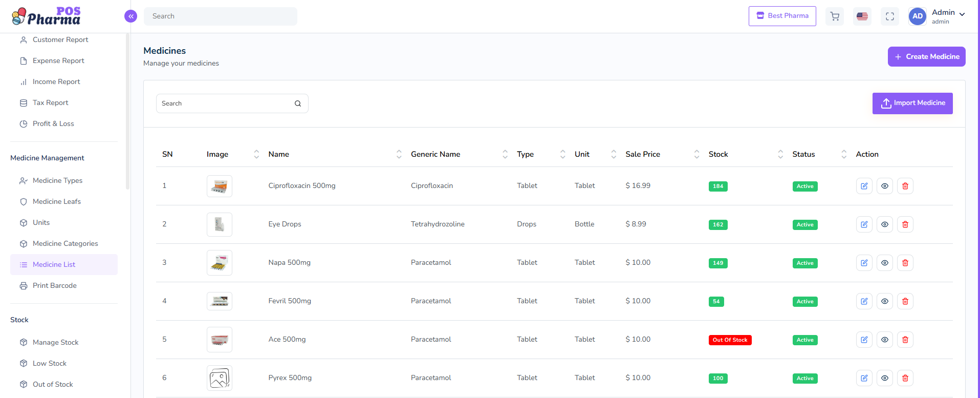Image resolution: width=980 pixels, height=398 pixels.
Task: View details of Fevril 500mg via eye icon
Action: [x=884, y=301]
